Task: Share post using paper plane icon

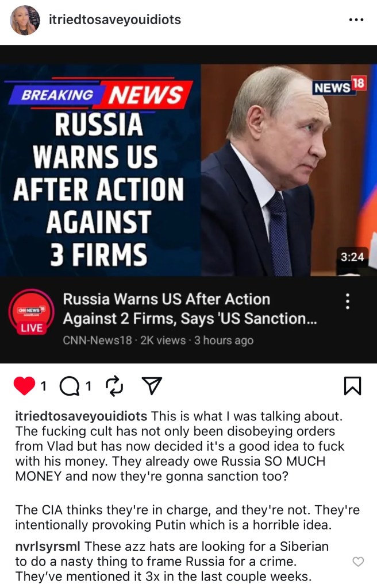Action: click(x=152, y=385)
